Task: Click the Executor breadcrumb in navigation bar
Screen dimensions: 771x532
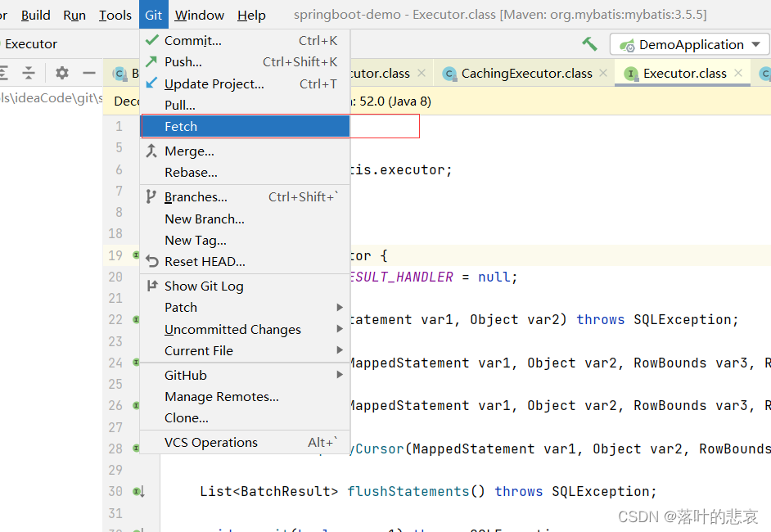Action: (31, 44)
